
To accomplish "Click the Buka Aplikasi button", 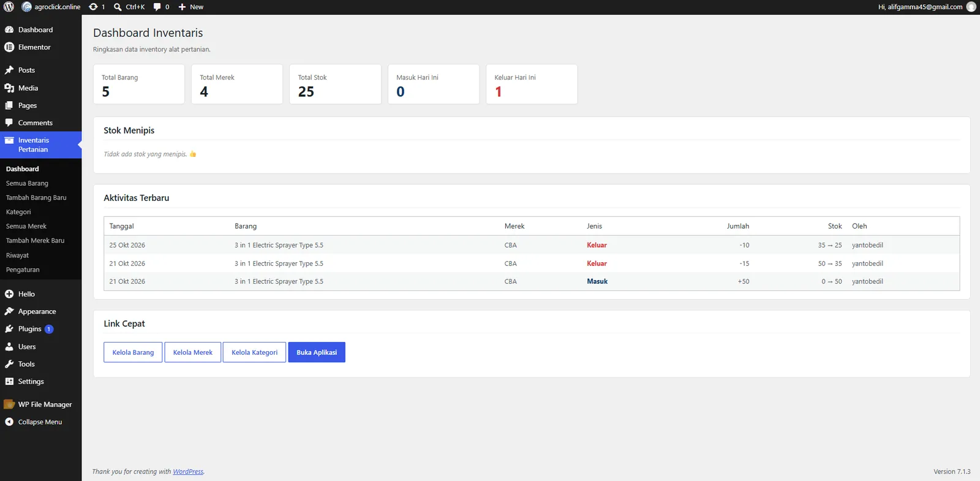I will point(317,352).
